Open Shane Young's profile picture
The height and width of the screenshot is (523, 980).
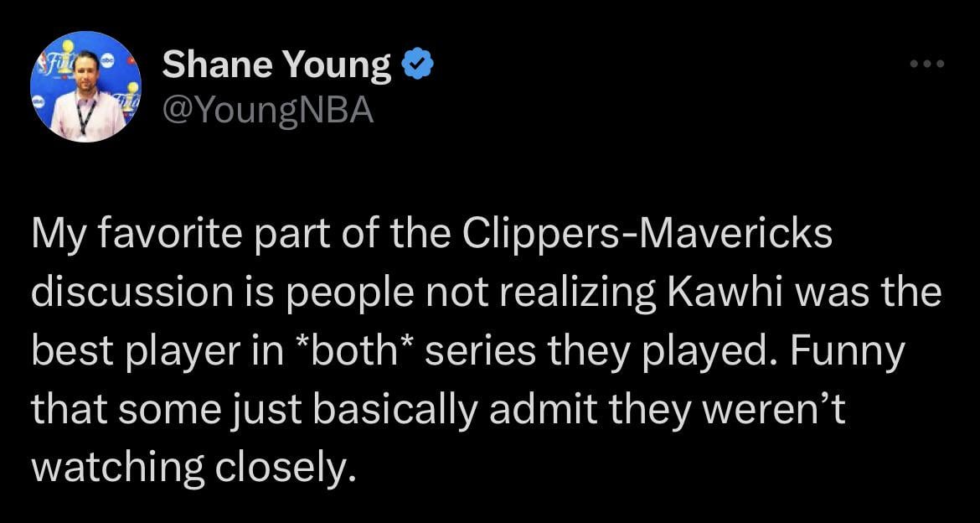pos(86,86)
